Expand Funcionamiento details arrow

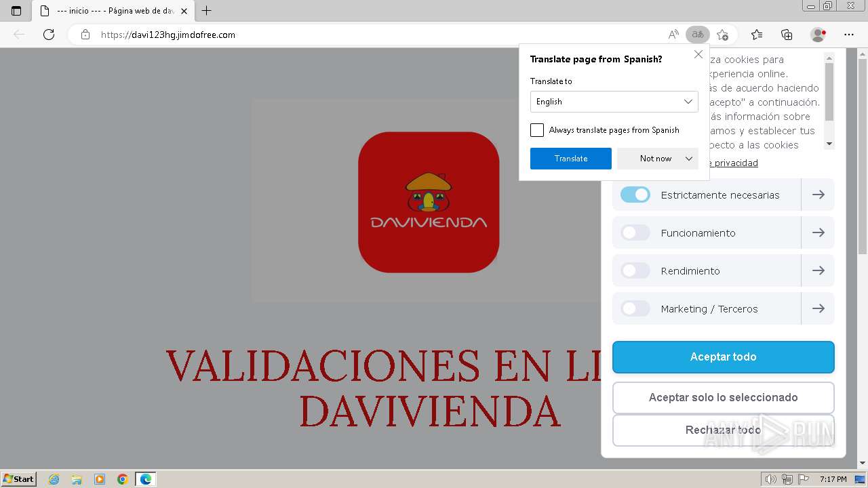(818, 233)
